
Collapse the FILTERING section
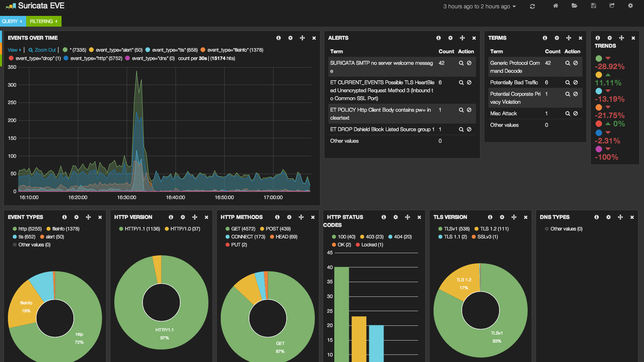(44, 21)
